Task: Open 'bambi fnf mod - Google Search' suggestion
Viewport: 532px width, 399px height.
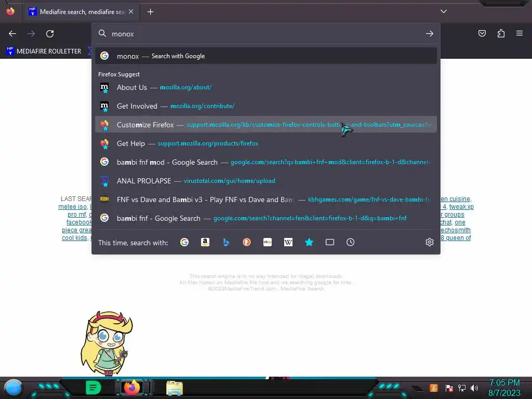Action: pos(266,162)
